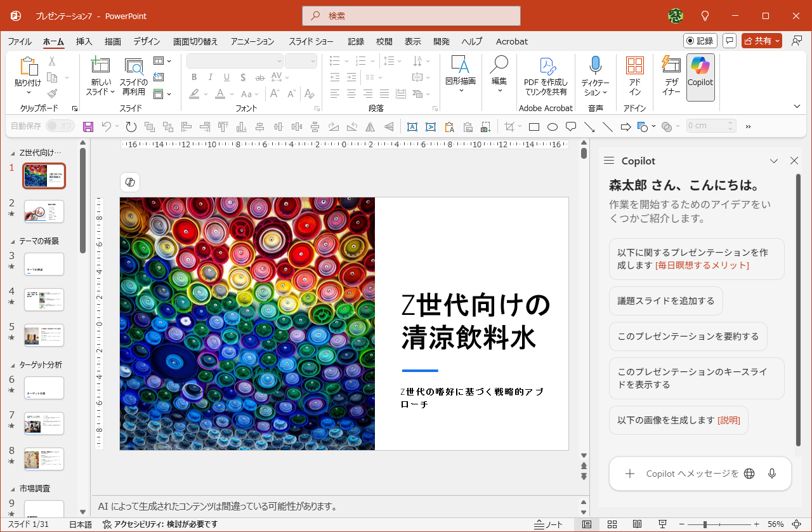The image size is (812, 532).
Task: Collapse the Z世代向け section in slide panel
Action: click(x=13, y=153)
